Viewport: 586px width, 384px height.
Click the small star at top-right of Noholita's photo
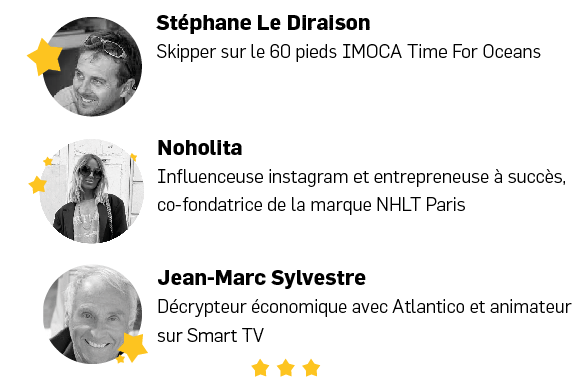click(133, 157)
